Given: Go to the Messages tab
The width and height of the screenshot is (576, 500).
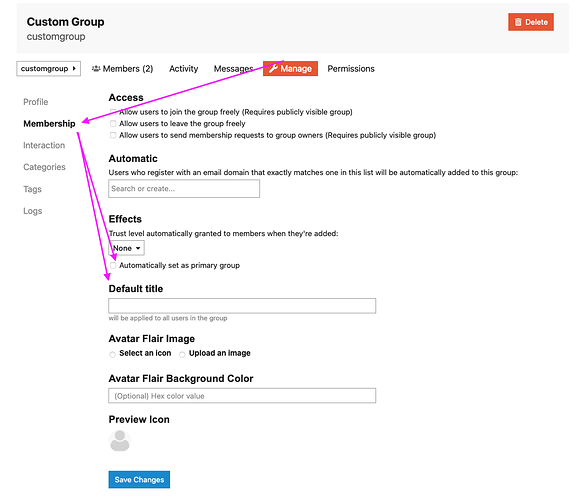Looking at the screenshot, I should [234, 69].
